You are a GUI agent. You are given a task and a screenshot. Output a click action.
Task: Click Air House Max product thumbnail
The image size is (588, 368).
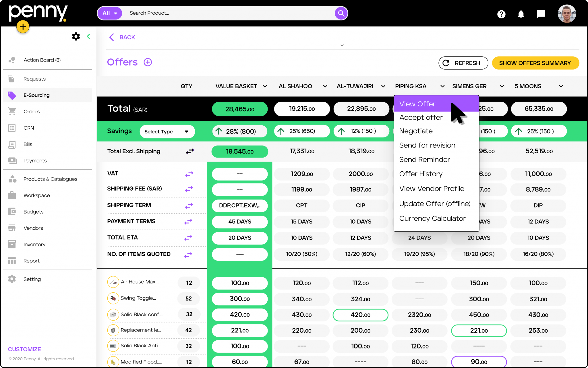click(x=113, y=282)
